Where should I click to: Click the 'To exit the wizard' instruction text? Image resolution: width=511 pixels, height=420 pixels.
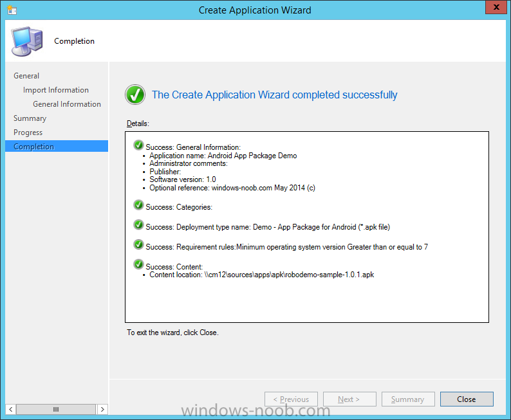click(x=172, y=333)
